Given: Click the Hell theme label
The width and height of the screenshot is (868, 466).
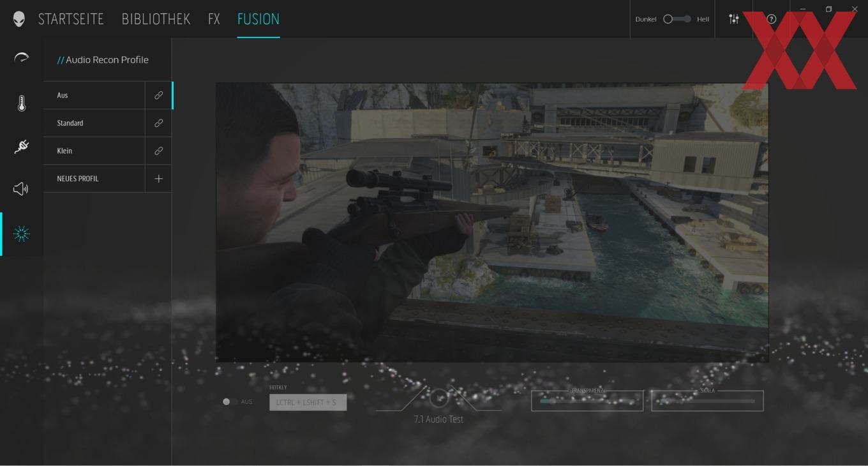Looking at the screenshot, I should (x=703, y=19).
